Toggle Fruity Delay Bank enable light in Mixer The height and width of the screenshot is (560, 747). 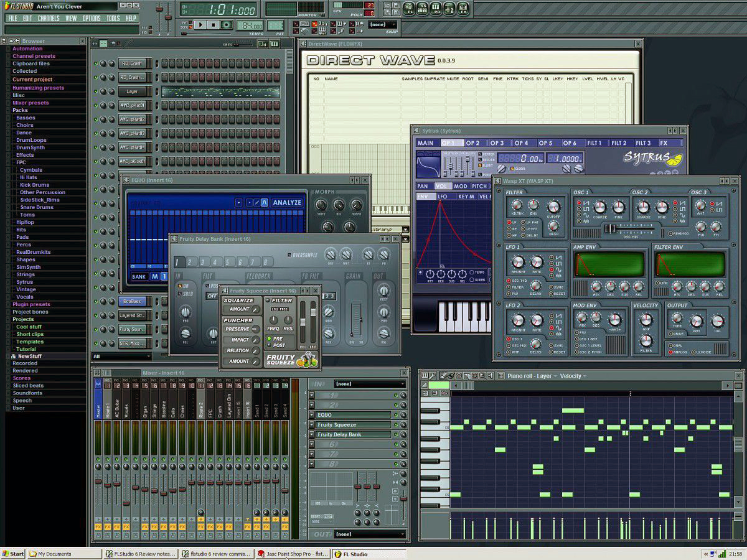pyautogui.click(x=396, y=434)
